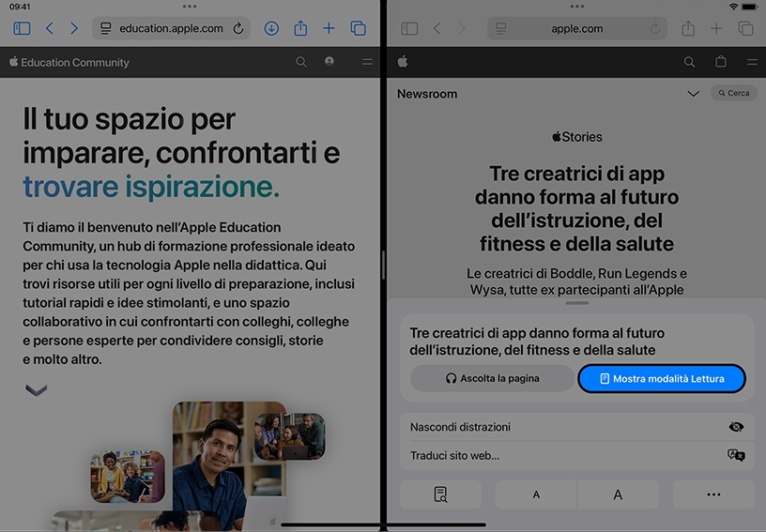766x532 pixels.
Task: Click the Apple Stories label
Action: (577, 137)
